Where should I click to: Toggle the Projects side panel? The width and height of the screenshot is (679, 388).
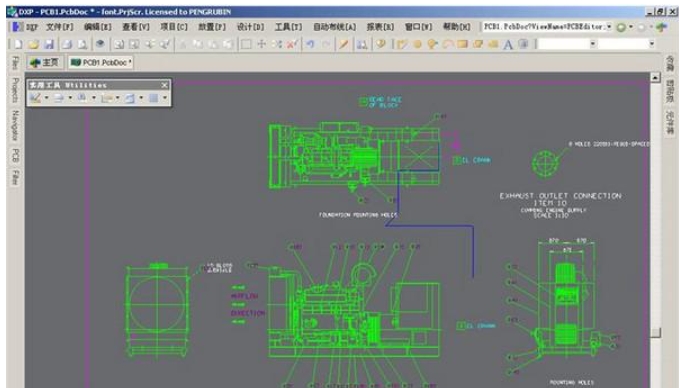[15, 90]
